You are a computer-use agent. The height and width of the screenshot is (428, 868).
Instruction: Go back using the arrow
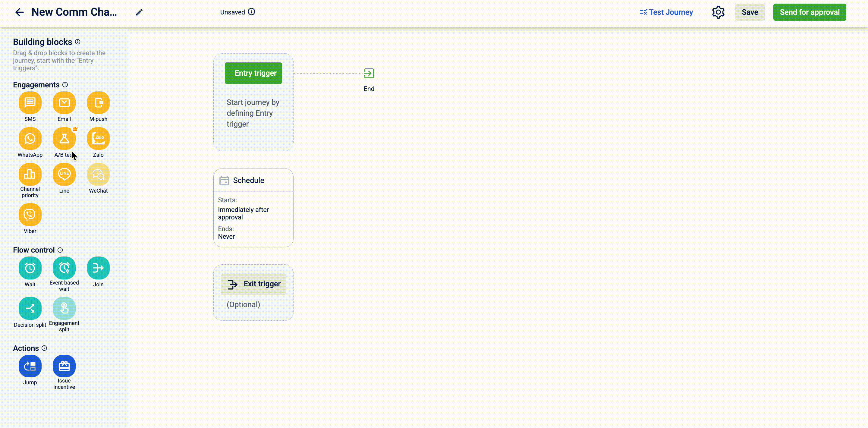tap(19, 12)
